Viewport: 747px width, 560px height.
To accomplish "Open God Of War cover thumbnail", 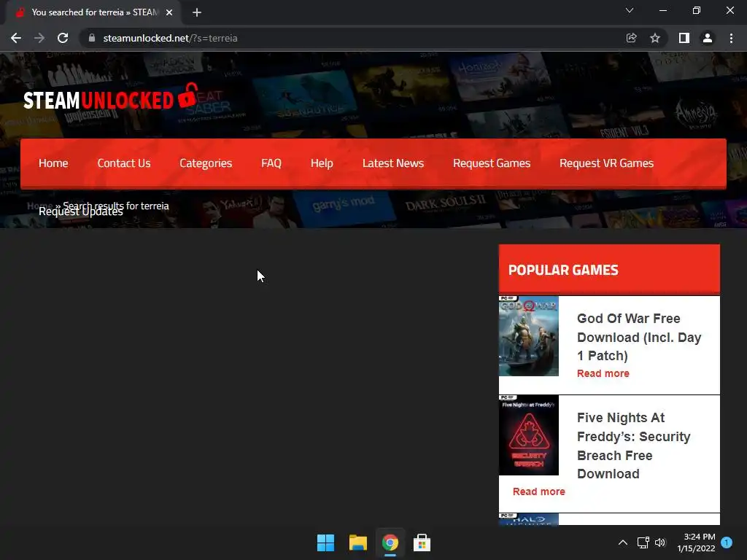I will 528,336.
